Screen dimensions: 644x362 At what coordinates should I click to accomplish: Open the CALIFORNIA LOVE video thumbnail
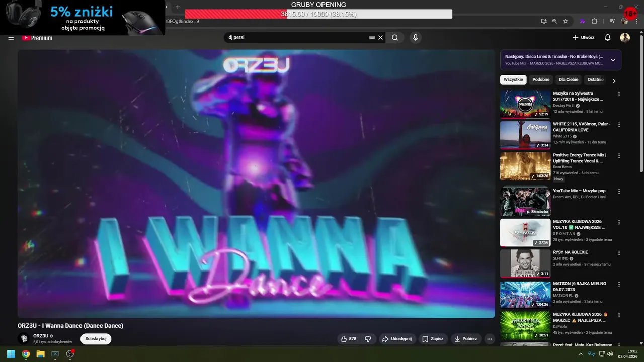click(x=525, y=135)
